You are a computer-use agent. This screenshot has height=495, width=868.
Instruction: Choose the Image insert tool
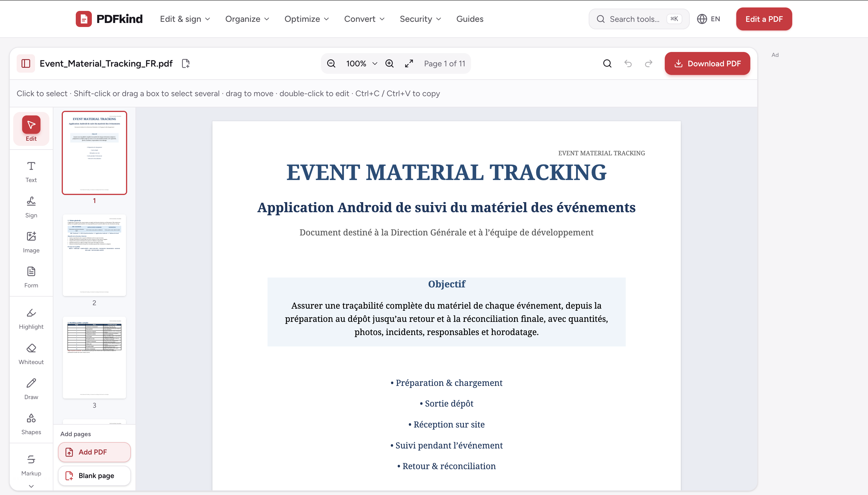[x=31, y=242]
